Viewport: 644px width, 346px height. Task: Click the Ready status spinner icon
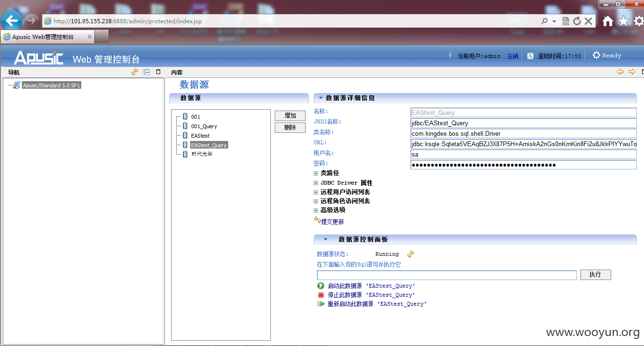(596, 56)
